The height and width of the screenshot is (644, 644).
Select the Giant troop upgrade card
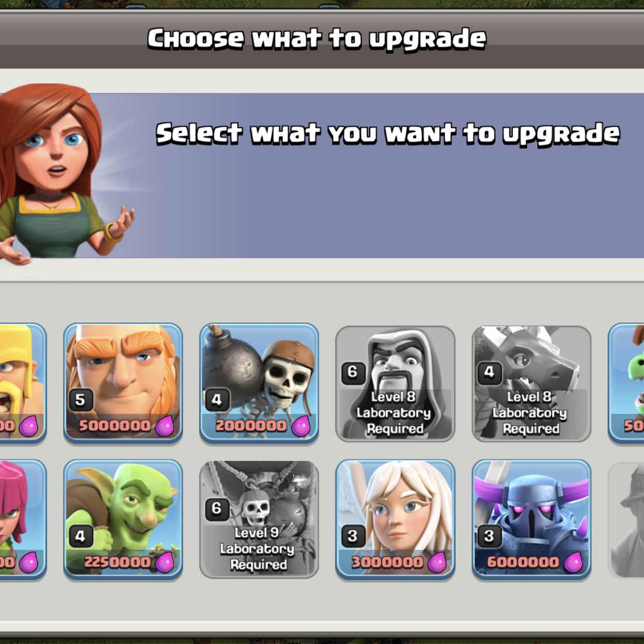point(123,384)
